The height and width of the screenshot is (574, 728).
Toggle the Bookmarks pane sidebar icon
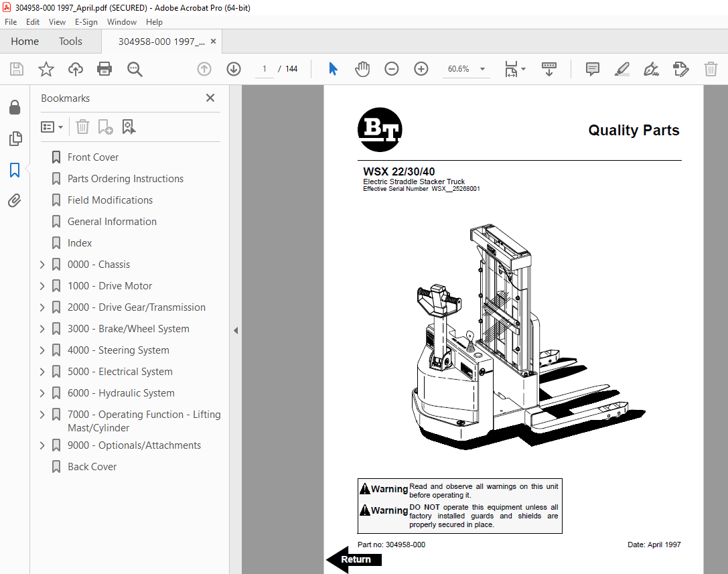click(15, 170)
